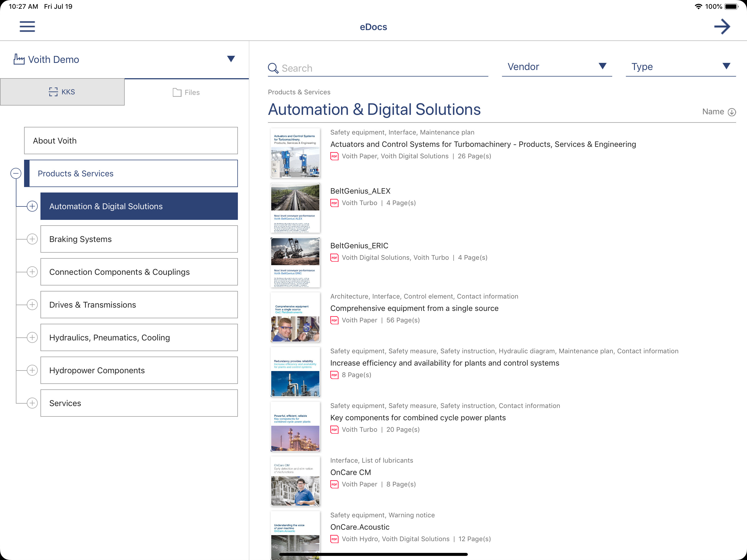This screenshot has height=560, width=747.
Task: Tap the forward arrow icon
Action: [x=722, y=27]
